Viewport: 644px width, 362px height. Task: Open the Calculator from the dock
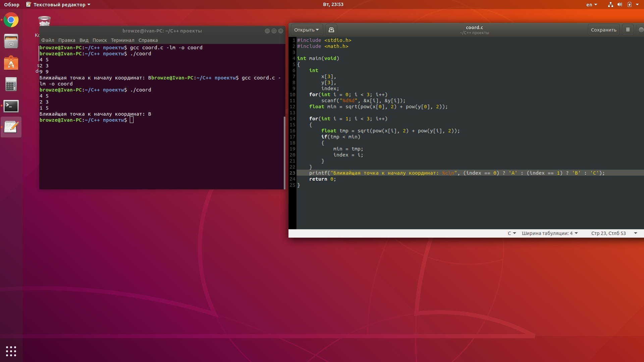click(11, 84)
